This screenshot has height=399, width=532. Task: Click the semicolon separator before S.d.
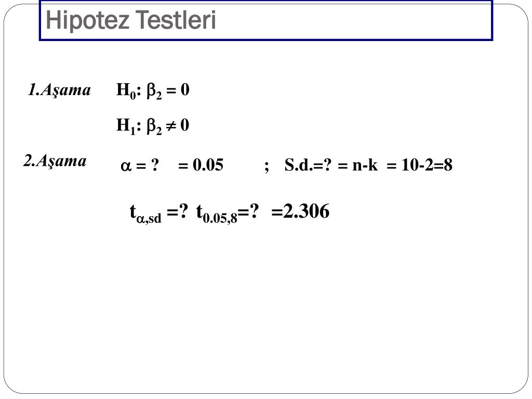coord(267,166)
